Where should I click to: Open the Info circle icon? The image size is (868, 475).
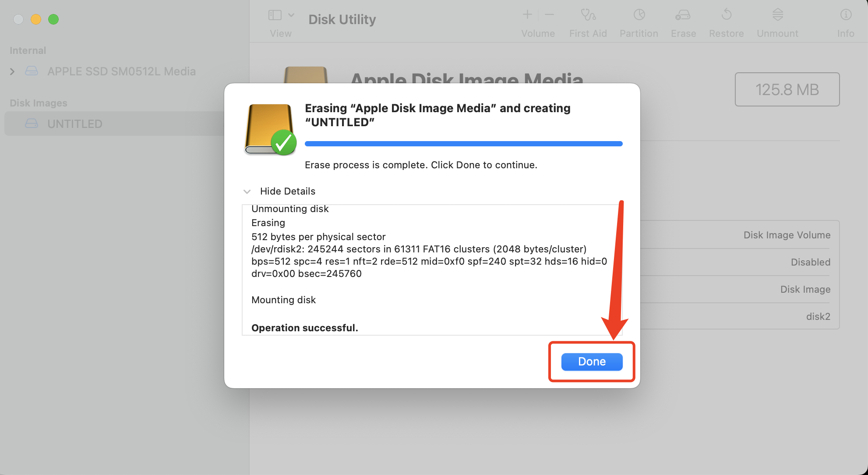tap(846, 15)
